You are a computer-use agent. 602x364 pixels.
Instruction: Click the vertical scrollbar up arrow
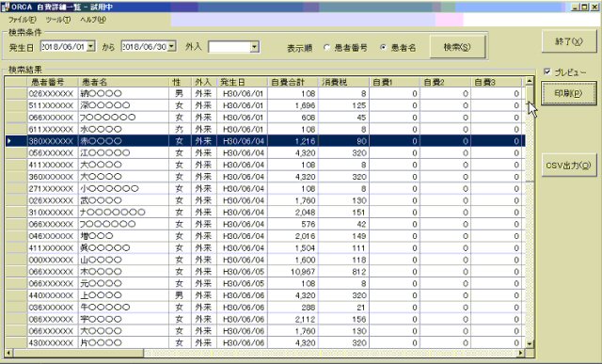[x=530, y=81]
